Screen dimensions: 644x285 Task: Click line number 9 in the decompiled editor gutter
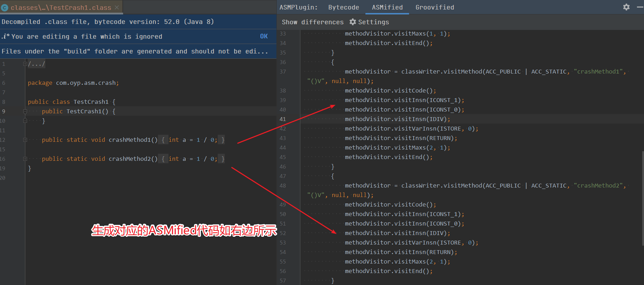point(4,111)
